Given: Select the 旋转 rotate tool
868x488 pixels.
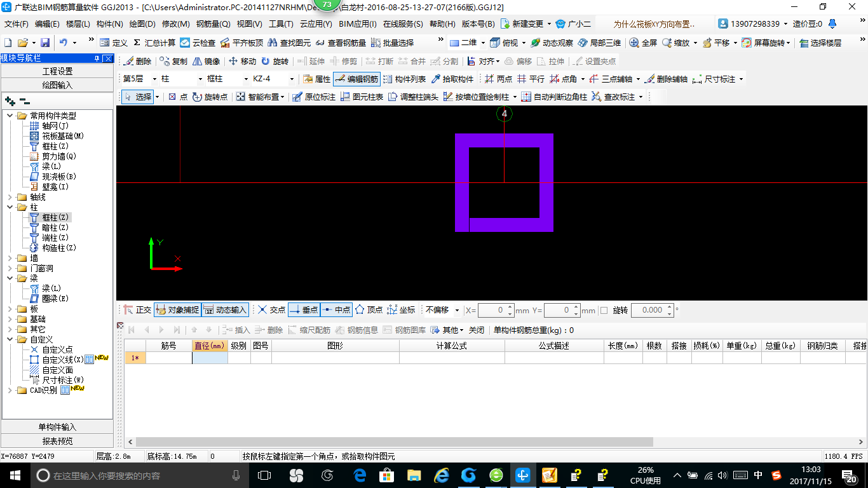Looking at the screenshot, I should (275, 62).
